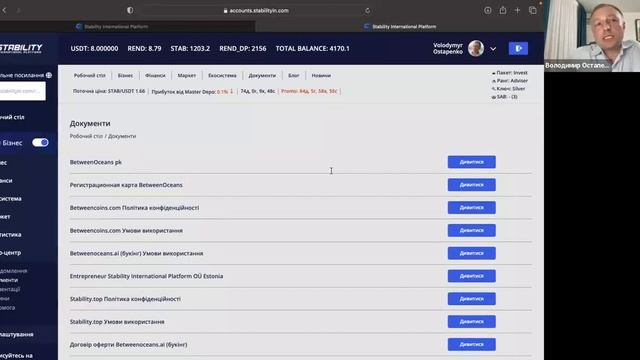The image size is (640, 360).
Task: Open Робочий стіл item in the sidebar
Action: 12,117
